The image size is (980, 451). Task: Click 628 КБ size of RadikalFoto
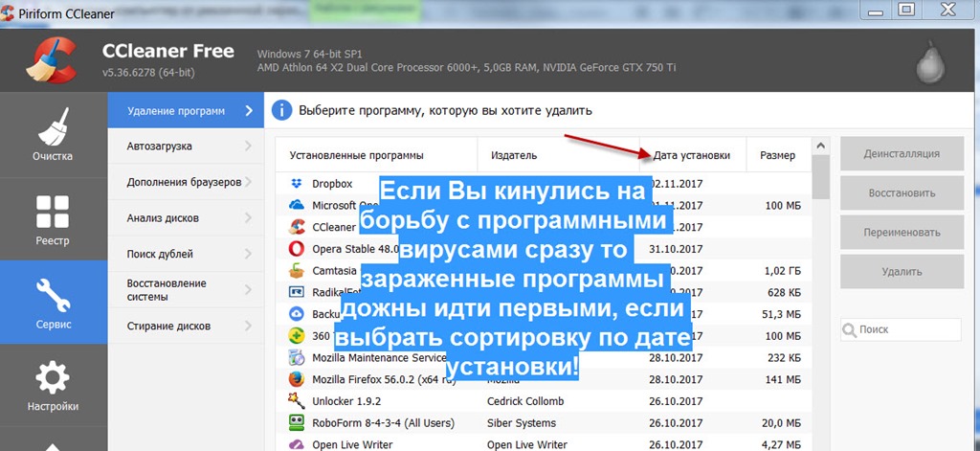(x=784, y=292)
